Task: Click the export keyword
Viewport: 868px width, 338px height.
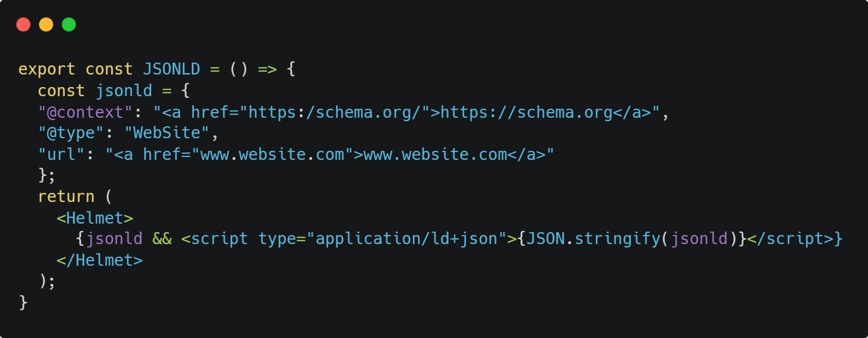Action: click(47, 69)
